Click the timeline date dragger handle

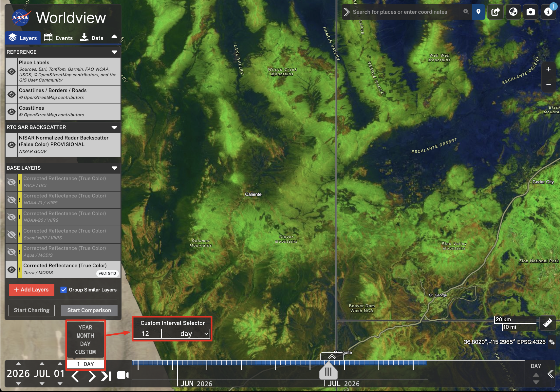[x=328, y=371]
